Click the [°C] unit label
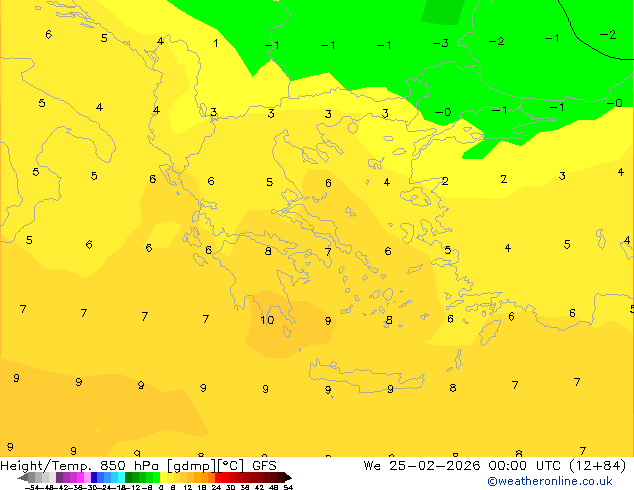634x490 pixels. [231, 466]
